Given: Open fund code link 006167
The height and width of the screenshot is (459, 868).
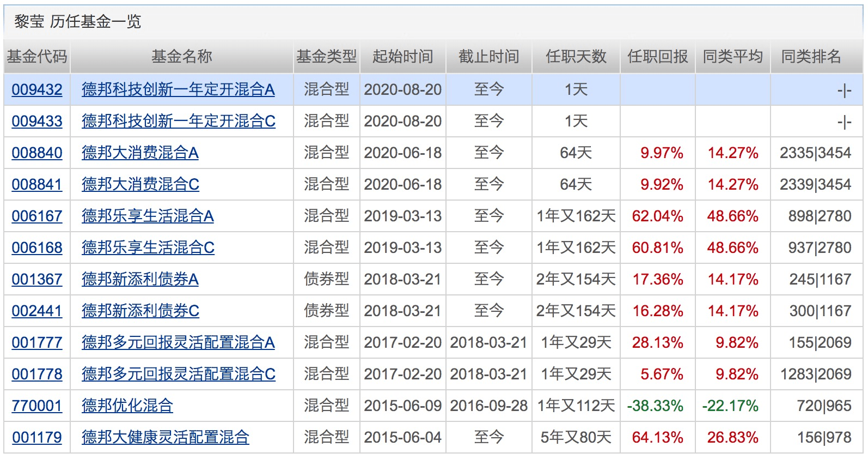Looking at the screenshot, I should pos(37,216).
